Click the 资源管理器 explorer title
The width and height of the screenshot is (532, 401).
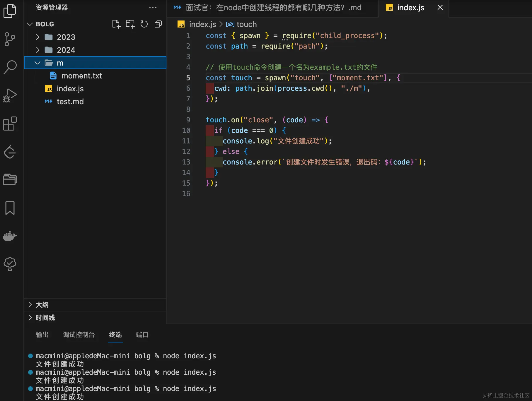coord(52,7)
